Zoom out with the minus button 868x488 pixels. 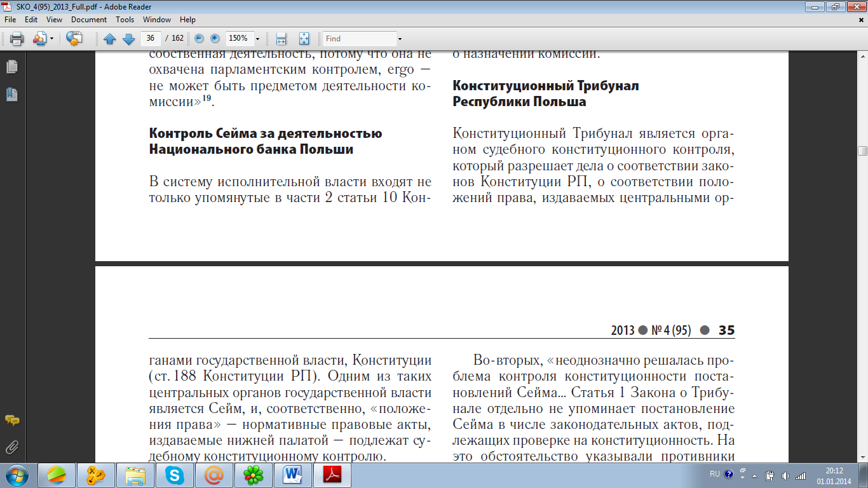pyautogui.click(x=199, y=39)
